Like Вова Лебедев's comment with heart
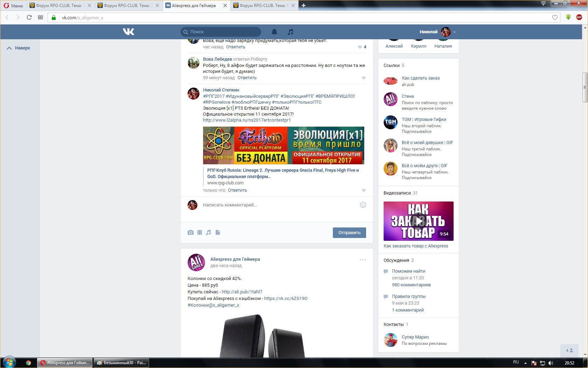The image size is (588, 368). tap(364, 78)
